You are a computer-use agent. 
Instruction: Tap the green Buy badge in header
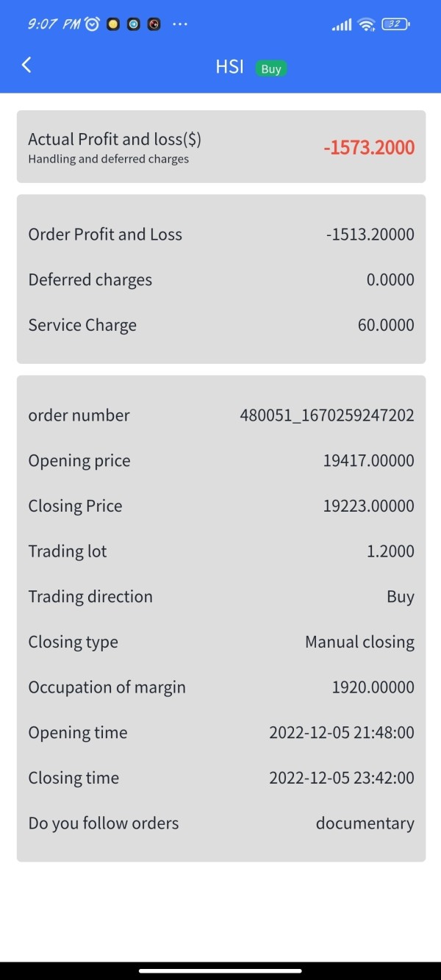(271, 69)
